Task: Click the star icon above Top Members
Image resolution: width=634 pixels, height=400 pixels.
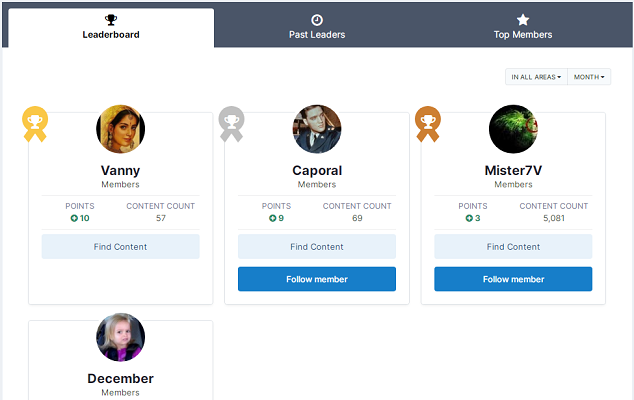Action: (x=523, y=19)
